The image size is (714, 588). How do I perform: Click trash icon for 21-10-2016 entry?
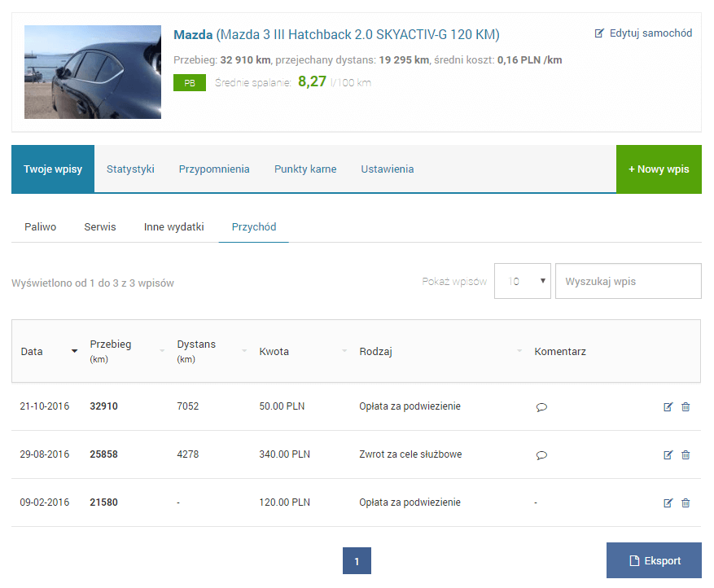click(686, 407)
